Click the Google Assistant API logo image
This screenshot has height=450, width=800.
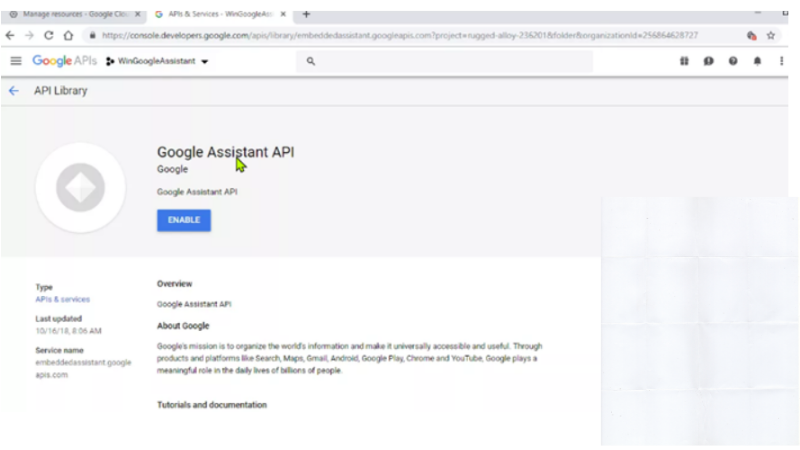[x=80, y=187]
